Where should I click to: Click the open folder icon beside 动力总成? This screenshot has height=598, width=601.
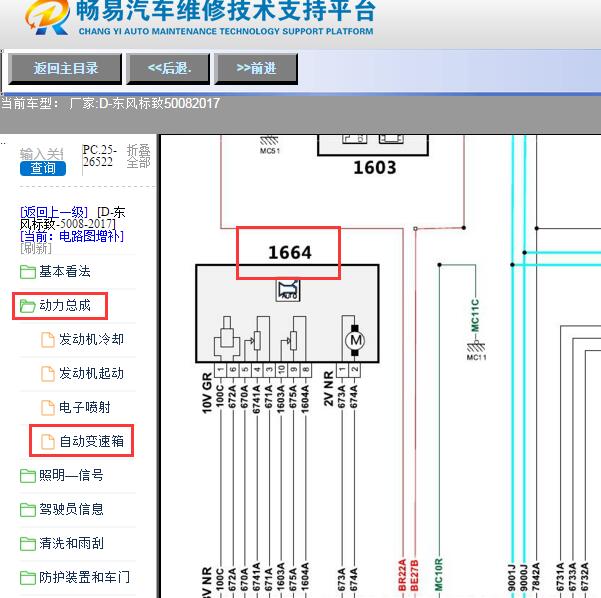(28, 306)
